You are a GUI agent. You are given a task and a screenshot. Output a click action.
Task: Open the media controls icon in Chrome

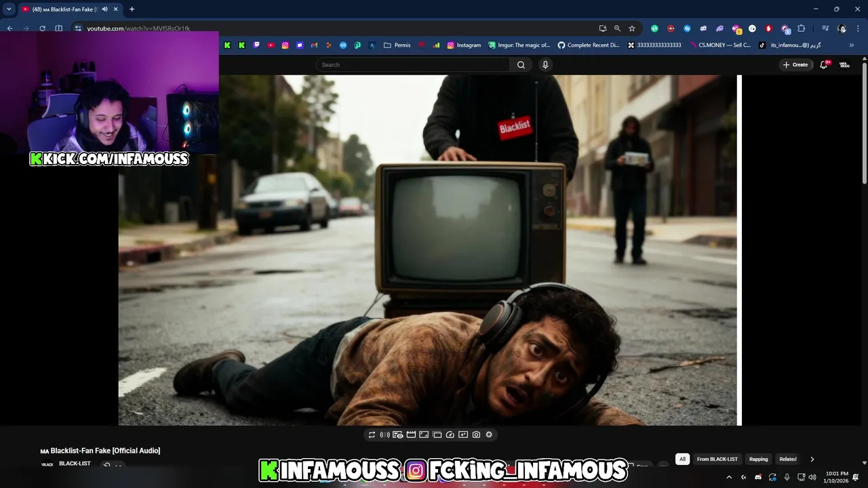point(825,28)
